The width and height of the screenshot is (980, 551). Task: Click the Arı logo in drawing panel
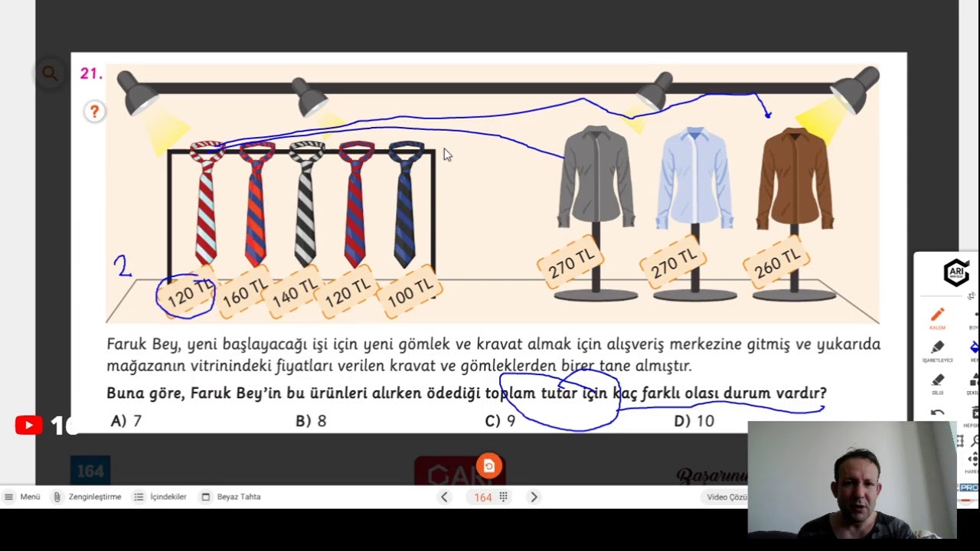pos(956,272)
